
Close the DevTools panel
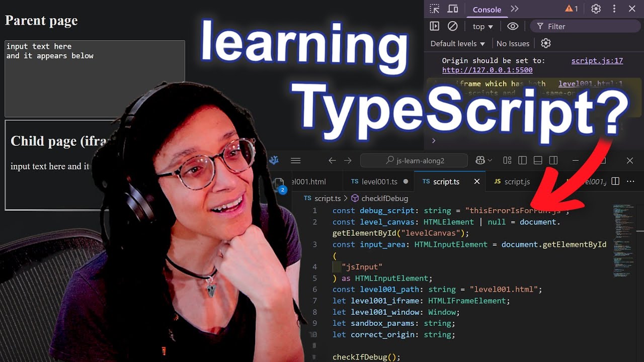pyautogui.click(x=632, y=9)
